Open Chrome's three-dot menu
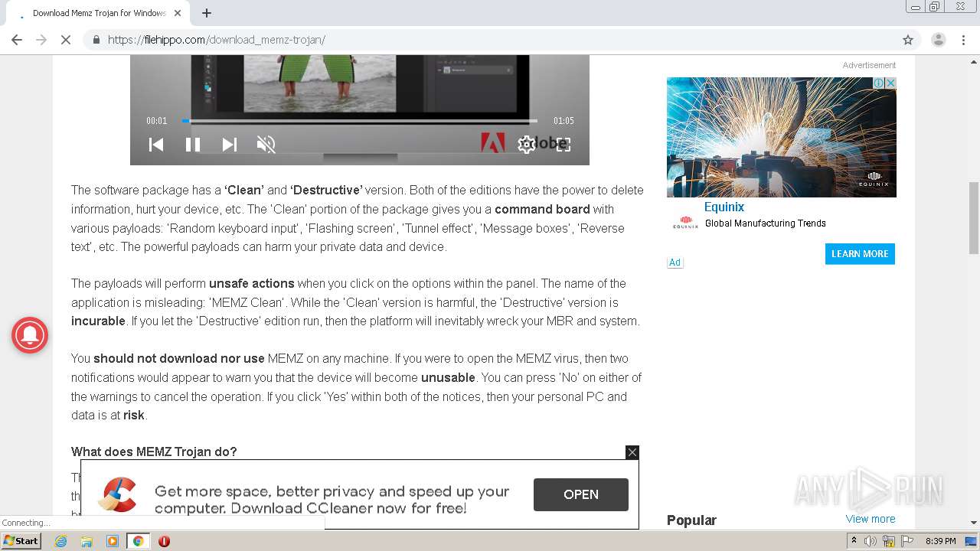The image size is (980, 551). click(963, 40)
